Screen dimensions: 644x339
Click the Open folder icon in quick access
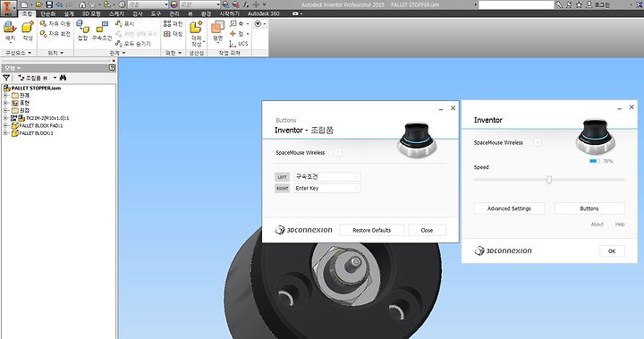(x=39, y=4)
